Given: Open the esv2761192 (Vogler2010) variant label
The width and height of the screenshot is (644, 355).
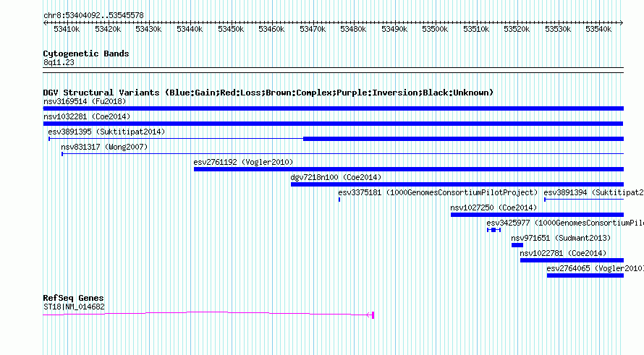Looking at the screenshot, I should [x=243, y=162].
